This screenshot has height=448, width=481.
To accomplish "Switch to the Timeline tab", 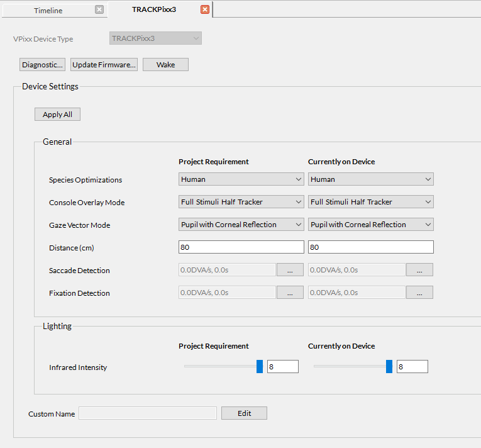I will pos(48,10).
